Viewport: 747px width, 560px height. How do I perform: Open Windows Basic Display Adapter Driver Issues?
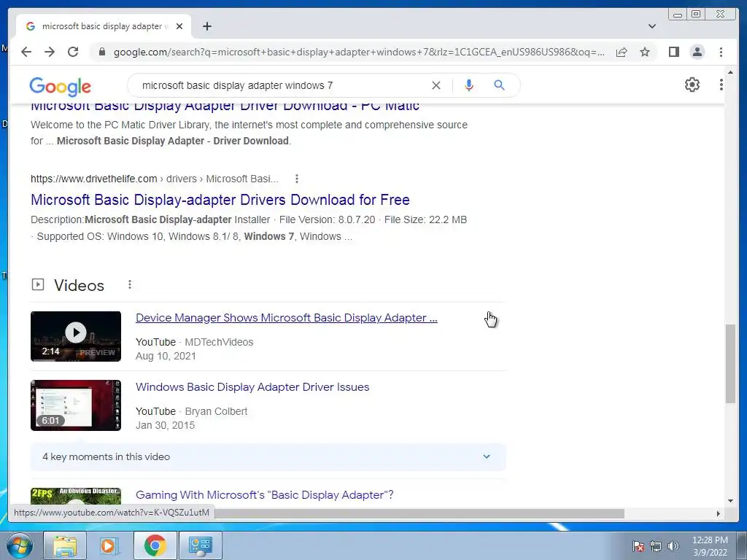[252, 386]
